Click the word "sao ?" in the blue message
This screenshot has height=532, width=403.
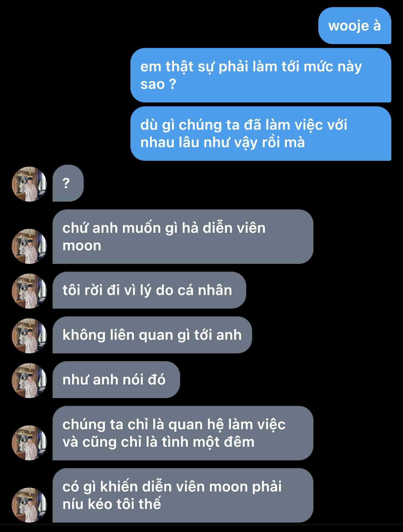pyautogui.click(x=158, y=84)
